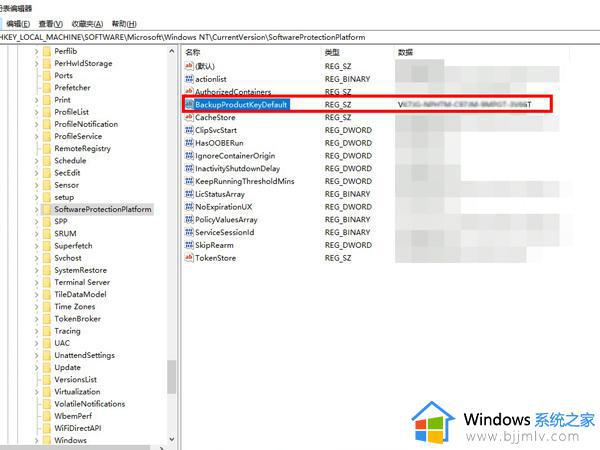
Task: Select the ProfileNotification key
Action: pos(86,124)
